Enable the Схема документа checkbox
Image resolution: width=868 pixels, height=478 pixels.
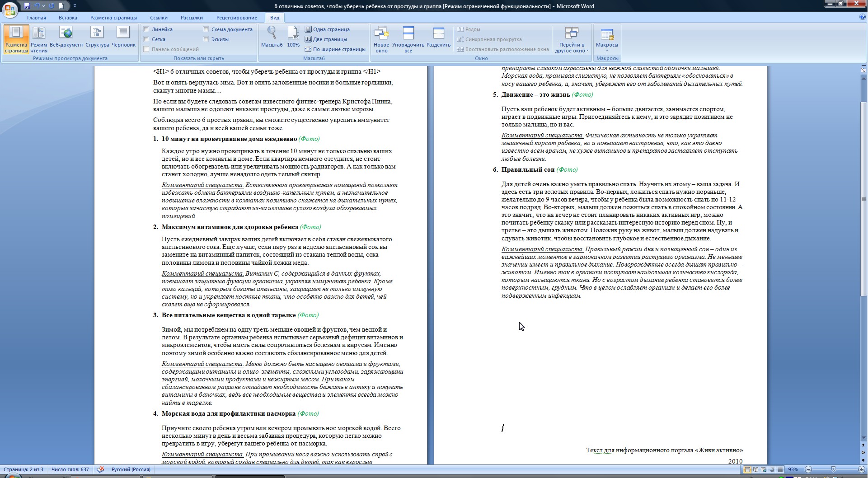pyautogui.click(x=206, y=29)
